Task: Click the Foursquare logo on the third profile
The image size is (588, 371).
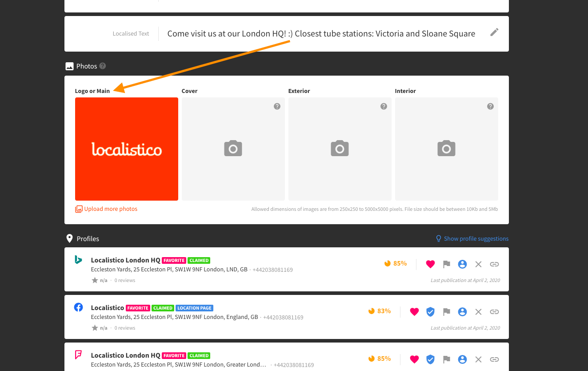Action: 78,355
